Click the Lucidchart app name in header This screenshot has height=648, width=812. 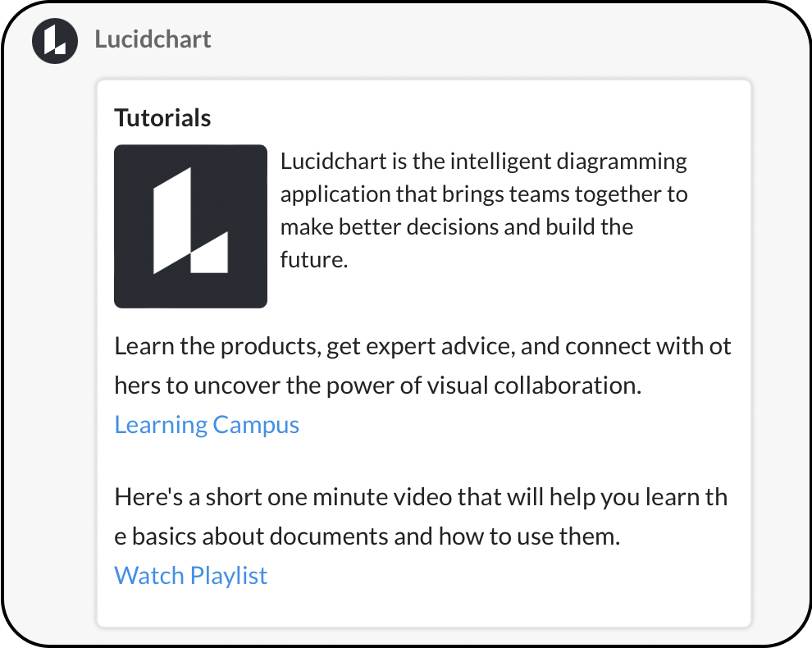(x=153, y=39)
